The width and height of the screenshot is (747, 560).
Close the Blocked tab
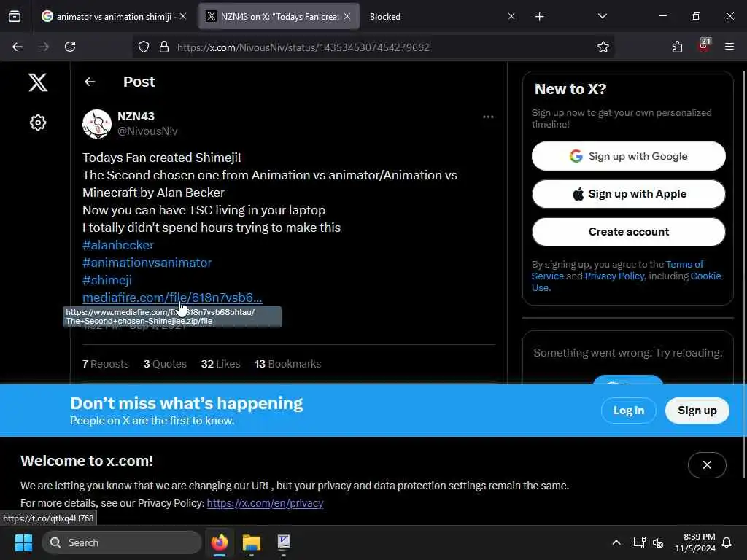(511, 16)
